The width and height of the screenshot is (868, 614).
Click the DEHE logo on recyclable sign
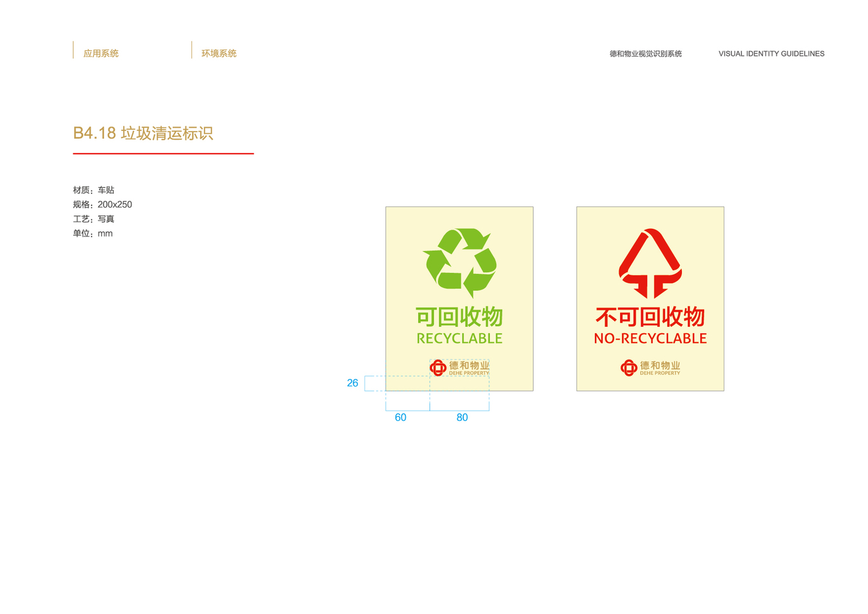point(459,367)
